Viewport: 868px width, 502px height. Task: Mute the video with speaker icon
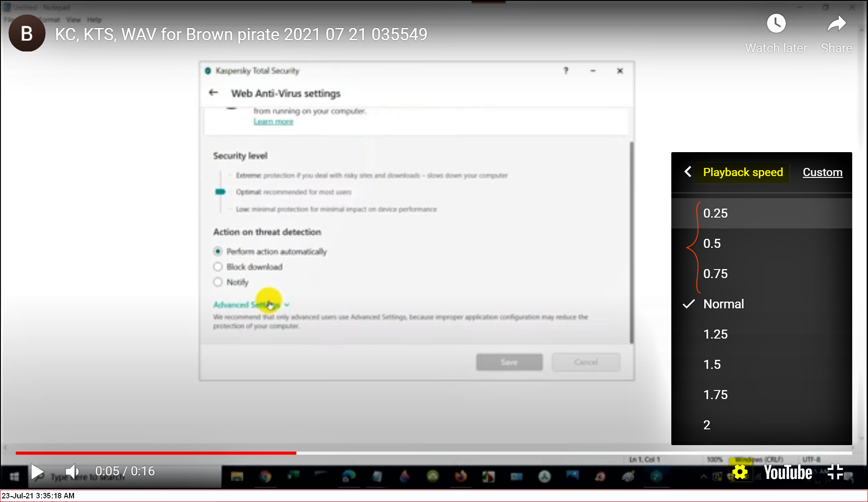(72, 472)
